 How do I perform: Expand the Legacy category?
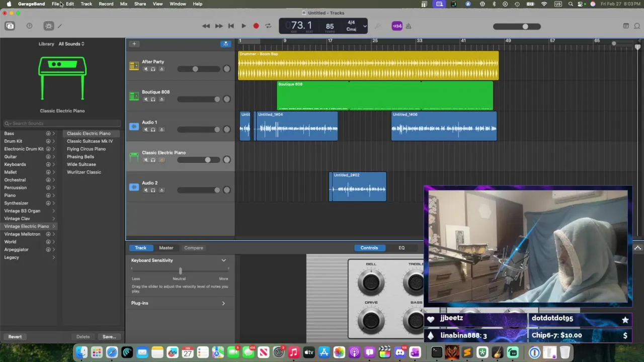pos(54,257)
